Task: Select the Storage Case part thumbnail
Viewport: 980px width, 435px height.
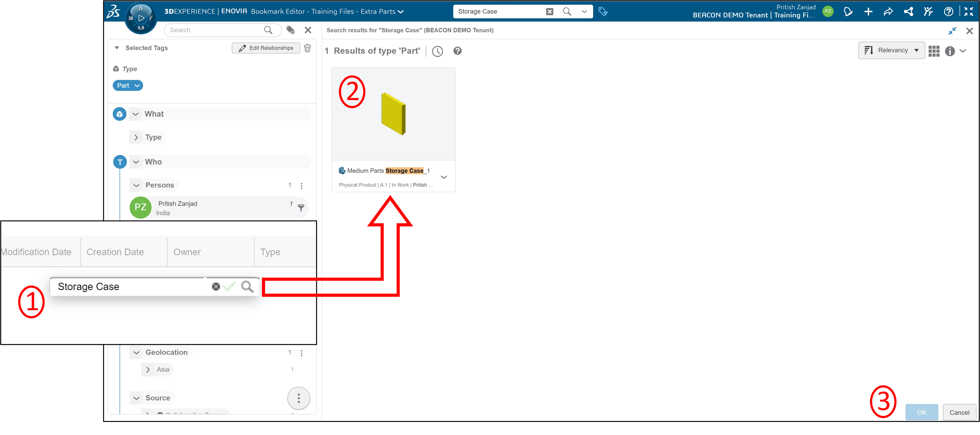Action: coord(393,114)
